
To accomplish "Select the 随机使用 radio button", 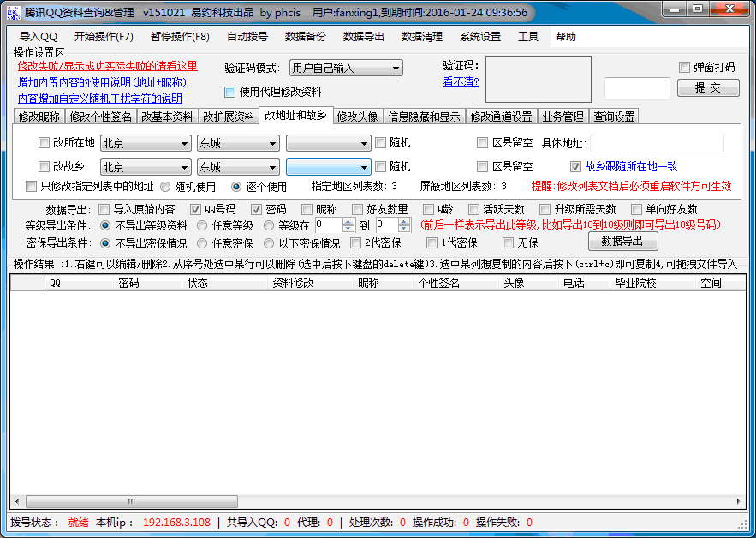I will pyautogui.click(x=165, y=187).
